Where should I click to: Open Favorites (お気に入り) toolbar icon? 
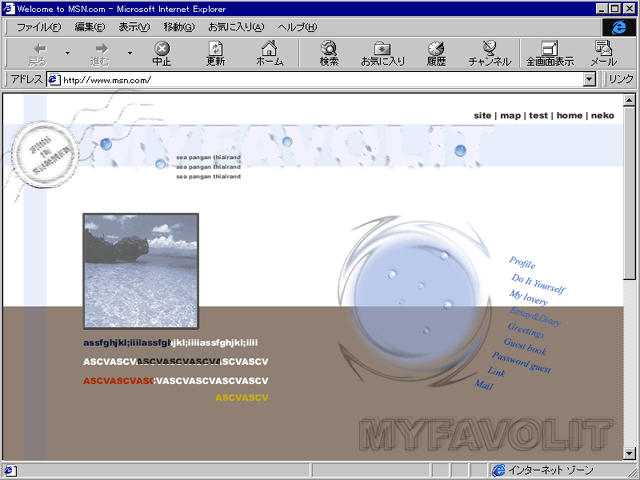point(382,53)
